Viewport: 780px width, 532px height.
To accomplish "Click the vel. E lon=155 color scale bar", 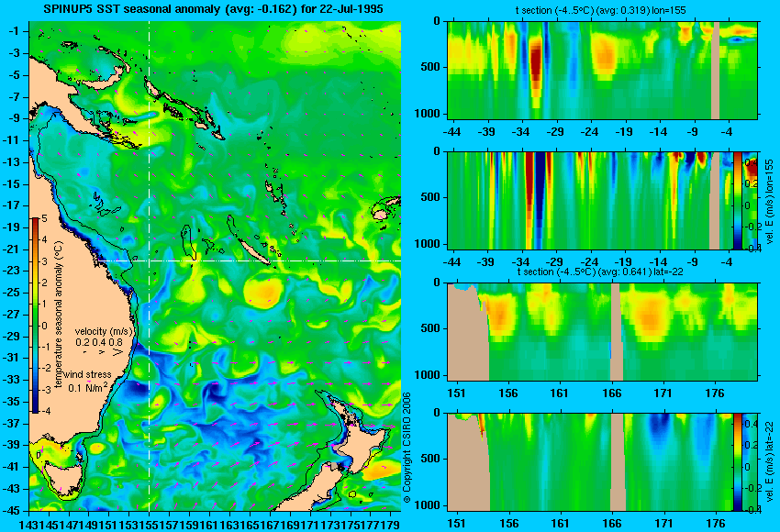I will click(738, 200).
